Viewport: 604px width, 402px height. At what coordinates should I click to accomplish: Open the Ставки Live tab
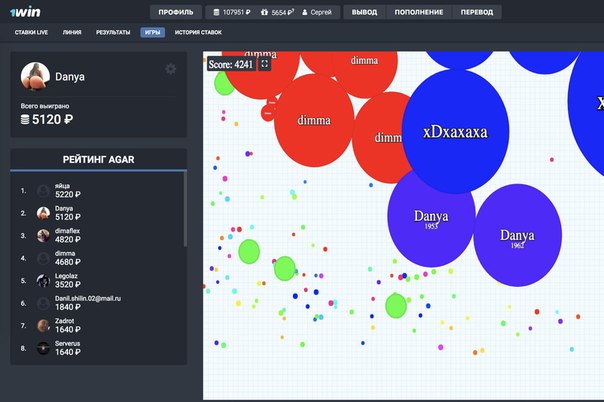[33, 33]
